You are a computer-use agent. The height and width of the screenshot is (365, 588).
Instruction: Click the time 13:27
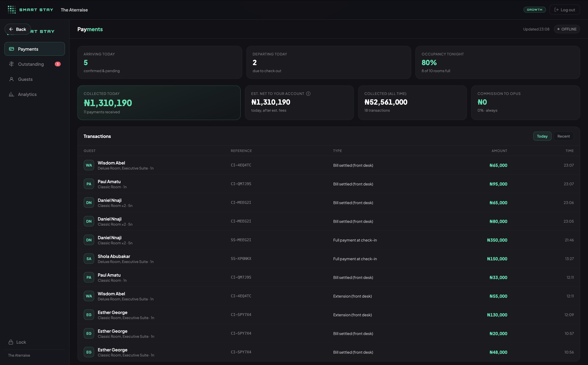tap(569, 259)
